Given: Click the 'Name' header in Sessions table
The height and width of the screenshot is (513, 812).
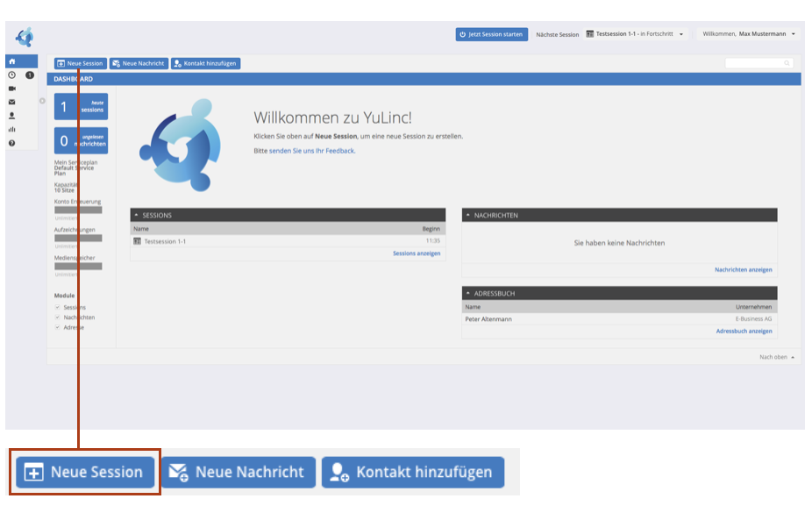Looking at the screenshot, I should click(x=141, y=229).
